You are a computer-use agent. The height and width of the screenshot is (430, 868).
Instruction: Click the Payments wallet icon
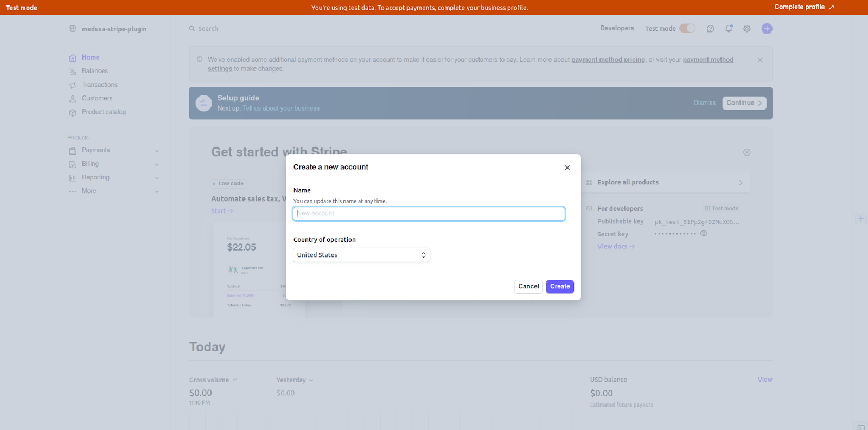click(73, 151)
